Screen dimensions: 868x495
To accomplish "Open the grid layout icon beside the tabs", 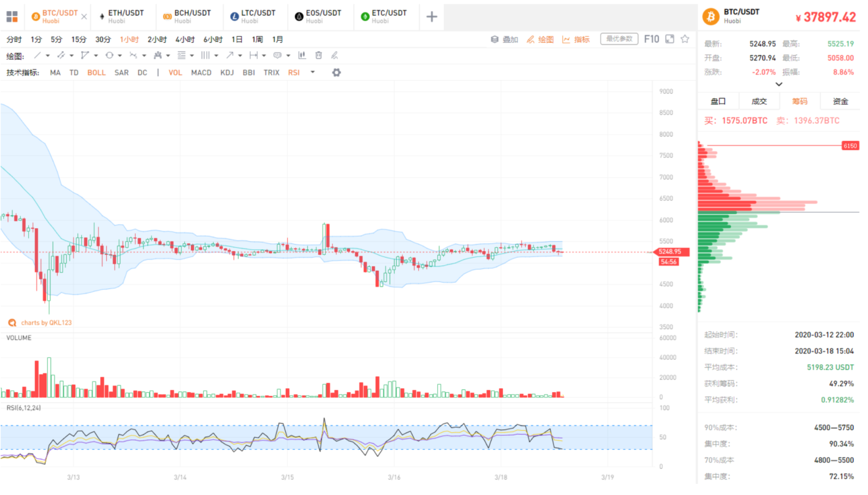I will point(12,16).
